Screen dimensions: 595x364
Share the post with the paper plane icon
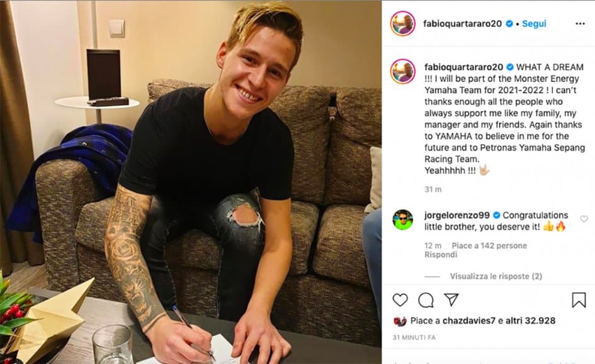[x=451, y=300]
